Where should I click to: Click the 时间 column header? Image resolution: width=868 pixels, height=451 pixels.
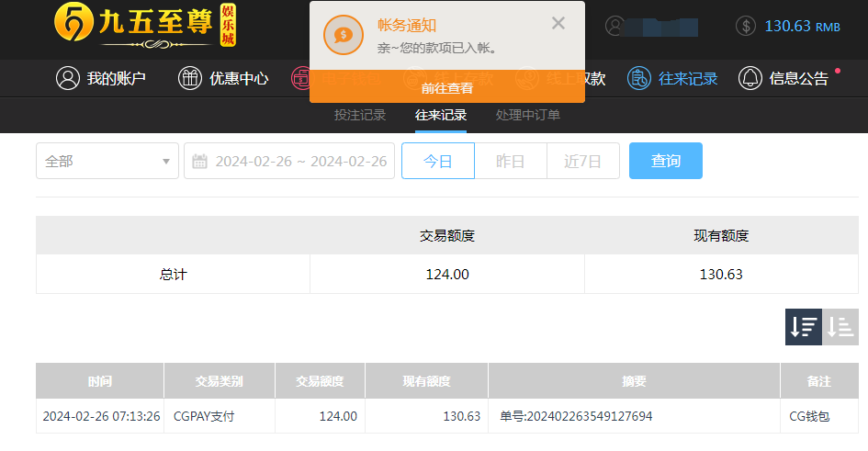coord(99,380)
